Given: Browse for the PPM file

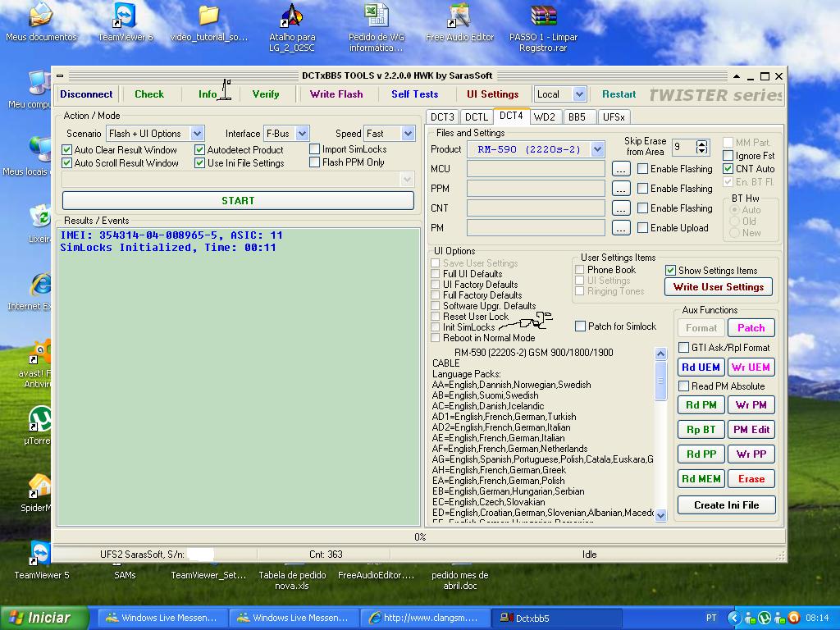Looking at the screenshot, I should point(620,189).
